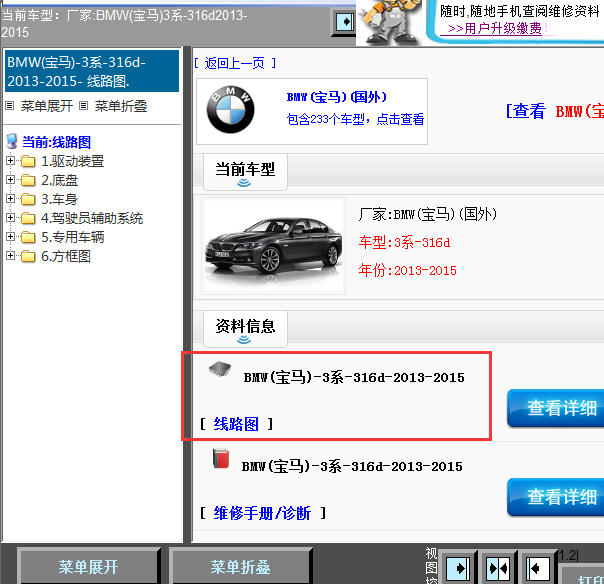604x584 pixels.
Task: Click the [查看 BMW link at right
Action: 555,111
